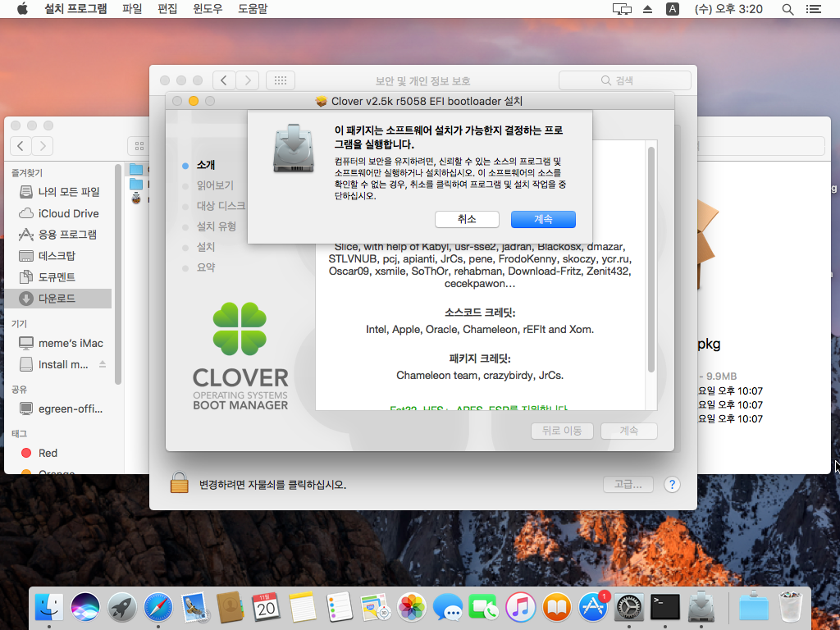Click the Finder sidebar scrollbar
Viewport: 840px width, 630px height.
tap(118, 274)
